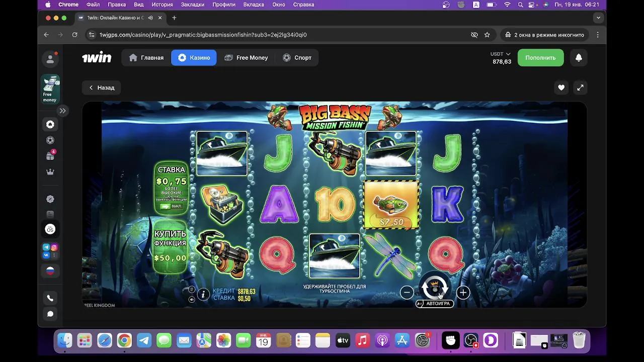Screen dimensions: 644x362
Task: Go back with browser back arrow
Action: 46,35
